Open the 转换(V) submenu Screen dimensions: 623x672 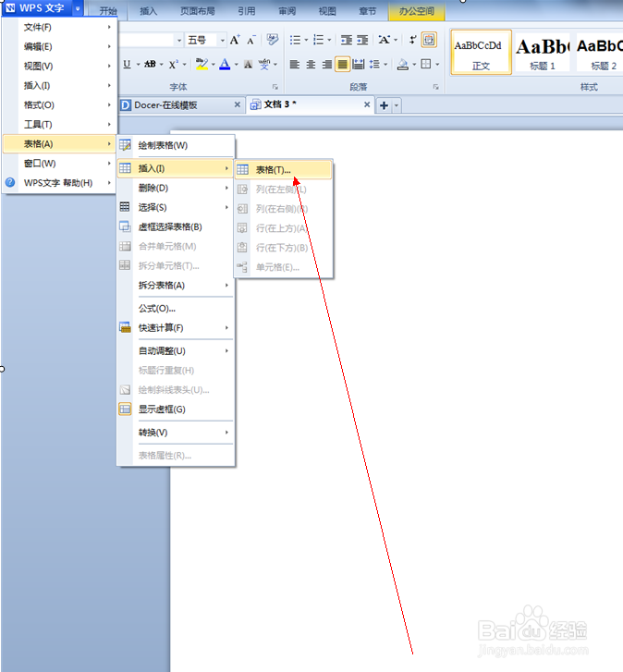point(177,433)
